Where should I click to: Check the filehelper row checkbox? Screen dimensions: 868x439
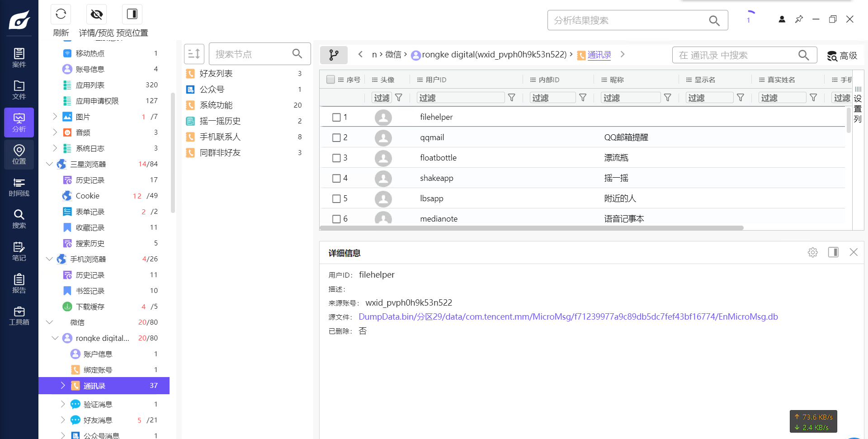pyautogui.click(x=336, y=118)
